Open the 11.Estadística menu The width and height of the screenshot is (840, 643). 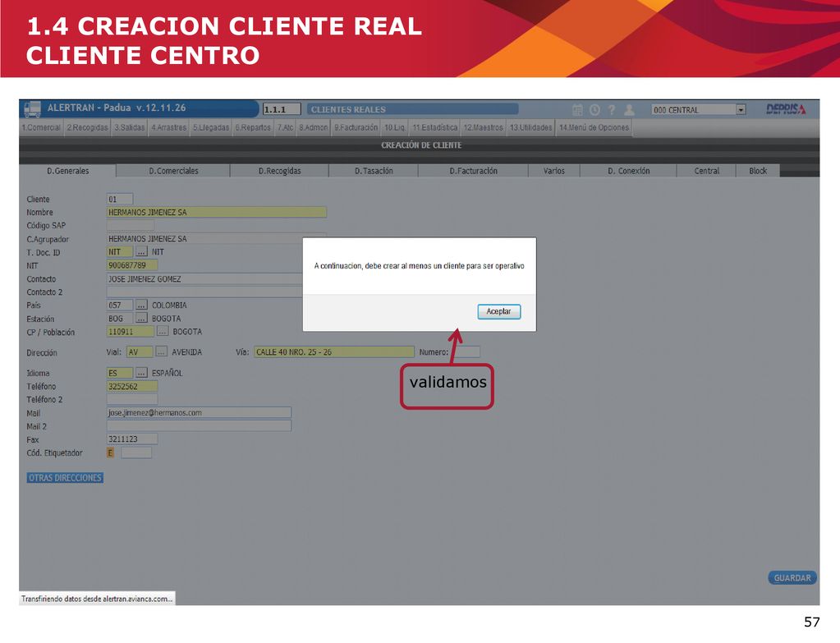pyautogui.click(x=434, y=127)
